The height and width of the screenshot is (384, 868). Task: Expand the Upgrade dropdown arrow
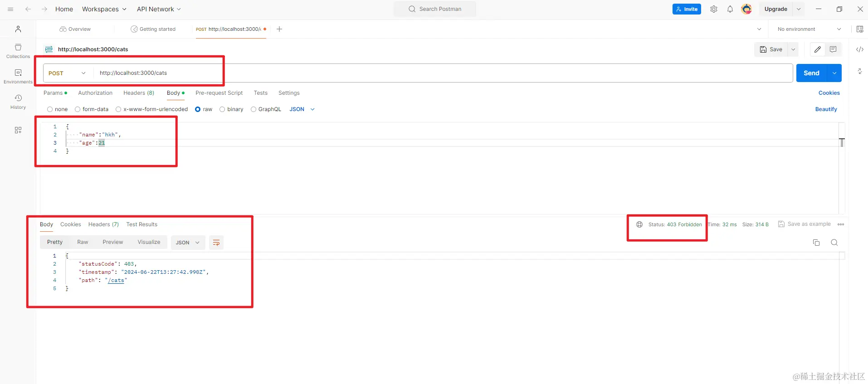coord(799,9)
